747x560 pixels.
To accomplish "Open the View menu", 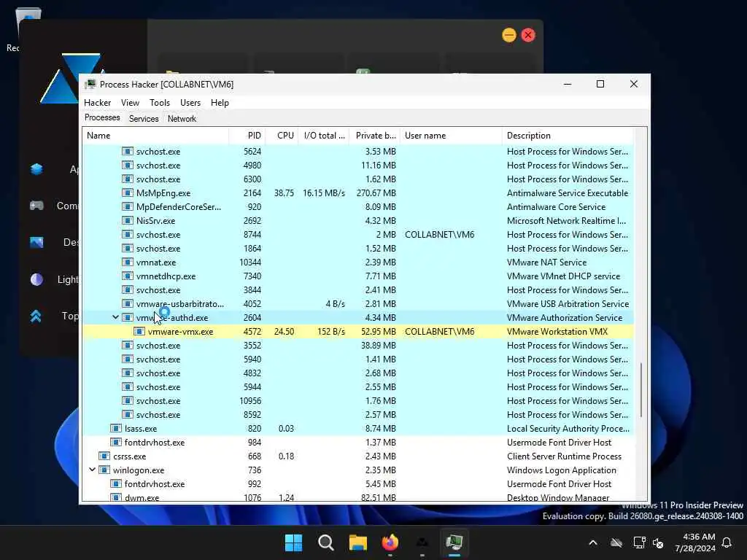I will click(130, 102).
